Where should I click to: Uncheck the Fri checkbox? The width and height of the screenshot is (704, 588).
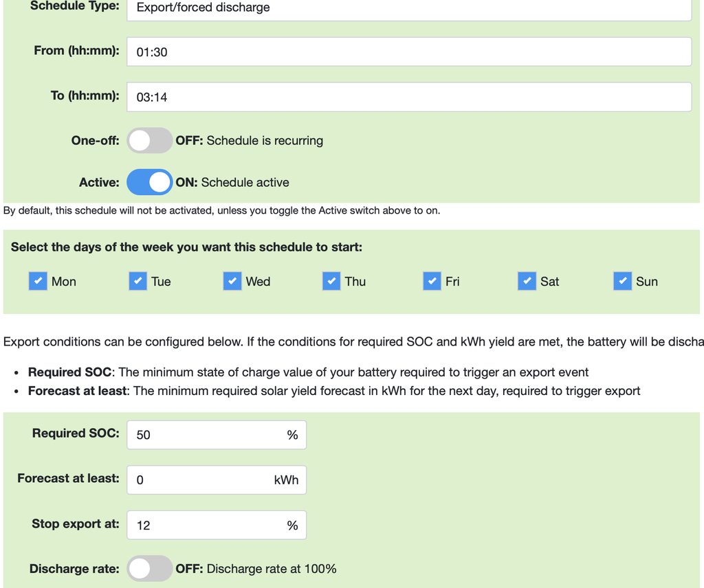(x=432, y=281)
